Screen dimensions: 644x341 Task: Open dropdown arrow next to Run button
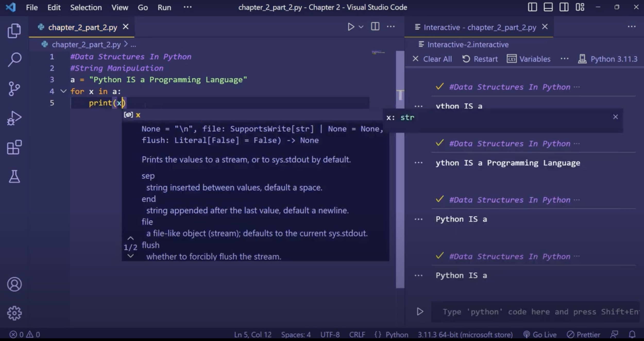[x=361, y=27]
